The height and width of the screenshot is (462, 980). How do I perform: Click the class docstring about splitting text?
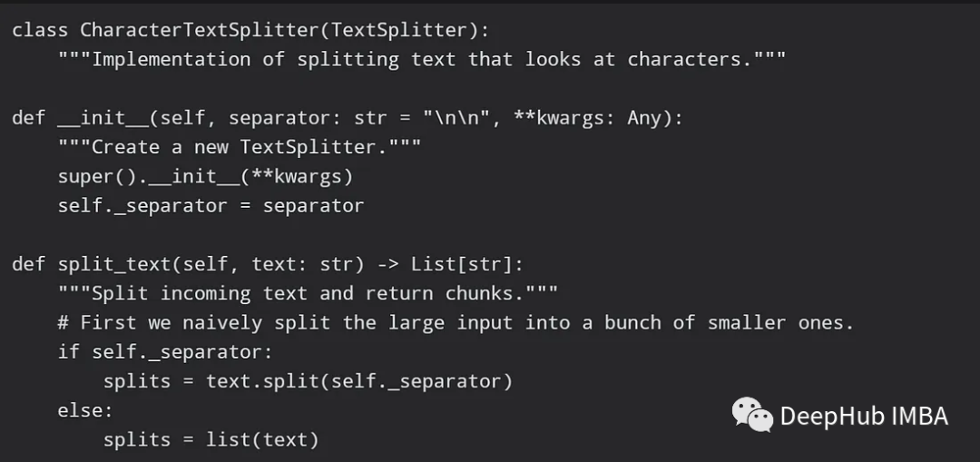pos(422,60)
